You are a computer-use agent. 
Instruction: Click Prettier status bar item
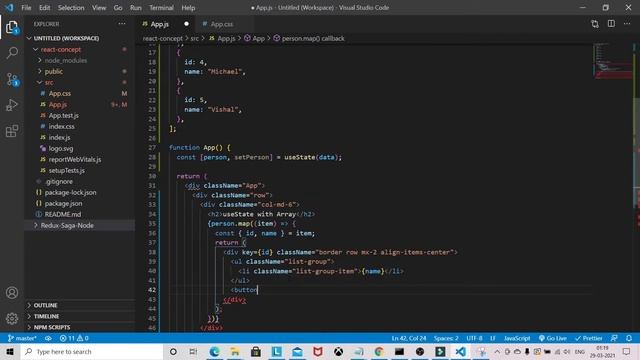click(589, 338)
